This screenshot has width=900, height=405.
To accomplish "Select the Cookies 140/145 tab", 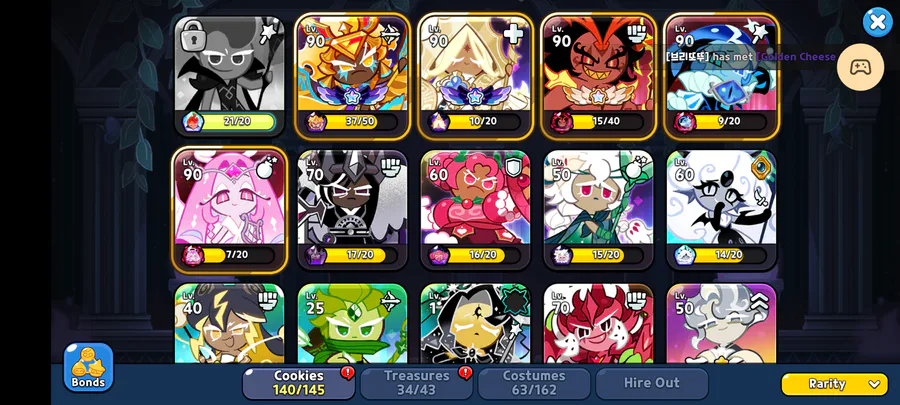I will tap(298, 383).
